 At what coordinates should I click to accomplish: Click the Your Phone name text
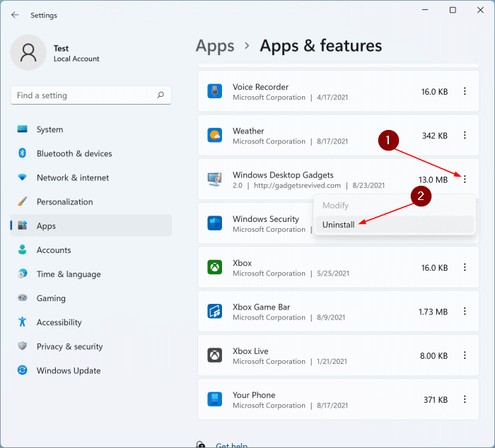coord(254,395)
